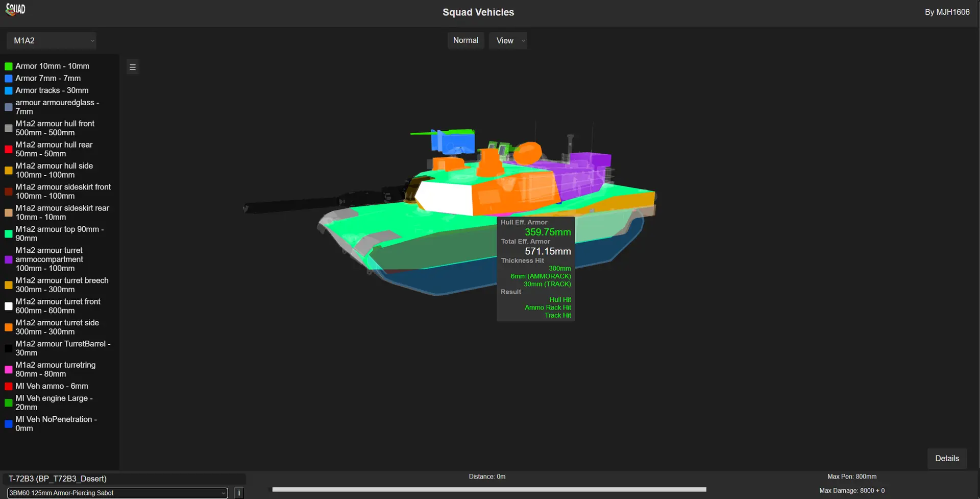Click the T-72B3 (BP_T72B3_Desert) attacker label
The height and width of the screenshot is (499, 980).
point(58,479)
